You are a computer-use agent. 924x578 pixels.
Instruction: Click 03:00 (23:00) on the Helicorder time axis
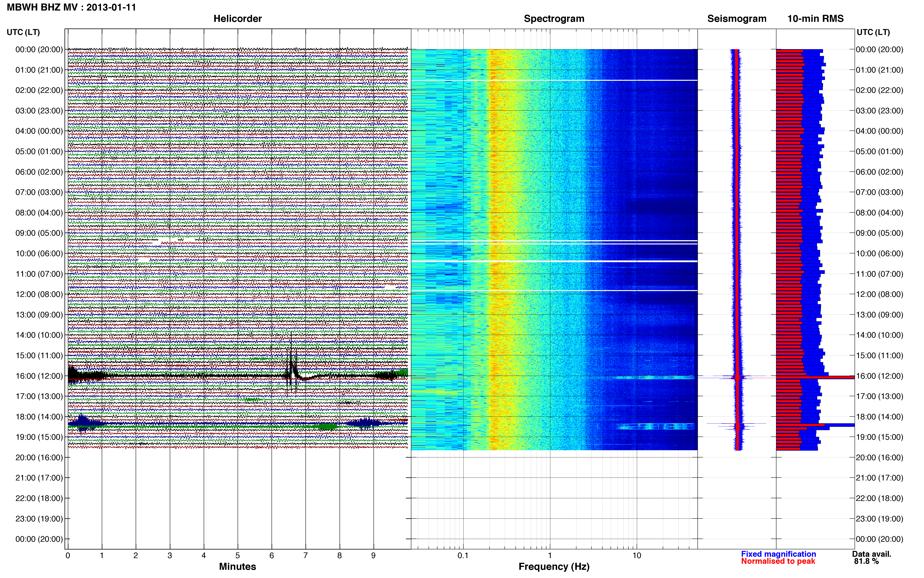click(x=39, y=111)
